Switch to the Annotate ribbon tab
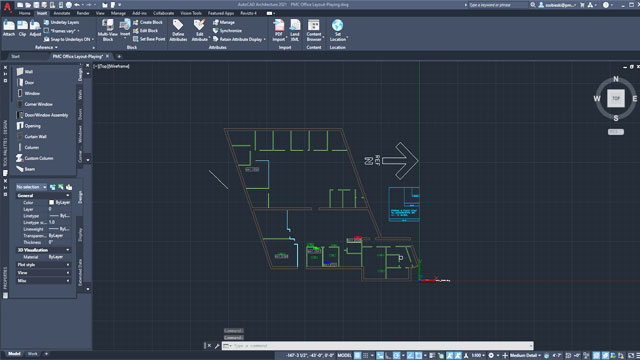Screen dimensions: 640x360 coord(62,13)
